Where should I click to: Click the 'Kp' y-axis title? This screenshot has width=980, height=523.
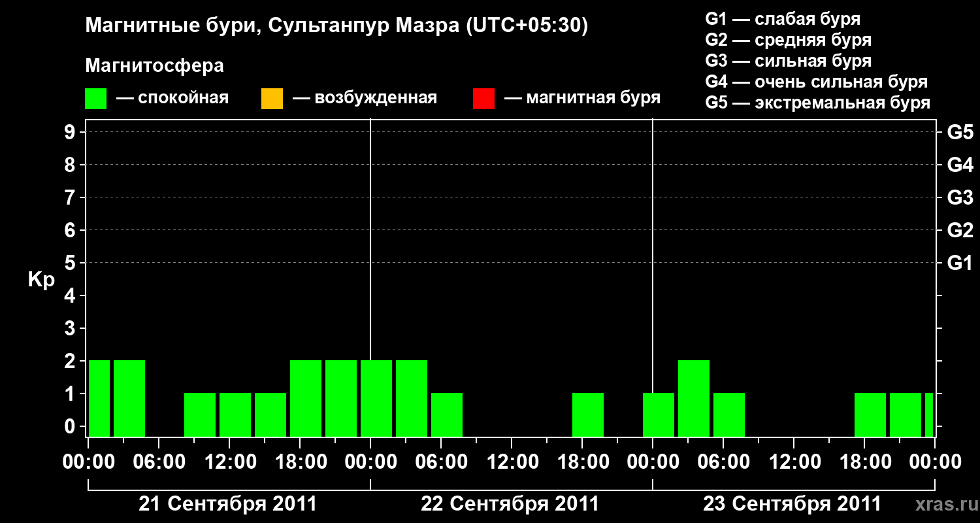coord(41,280)
